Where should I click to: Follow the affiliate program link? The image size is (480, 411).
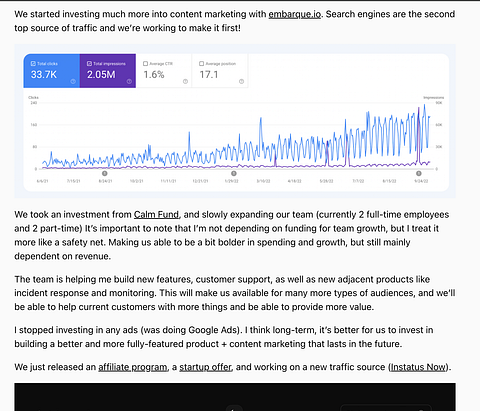coord(133,367)
